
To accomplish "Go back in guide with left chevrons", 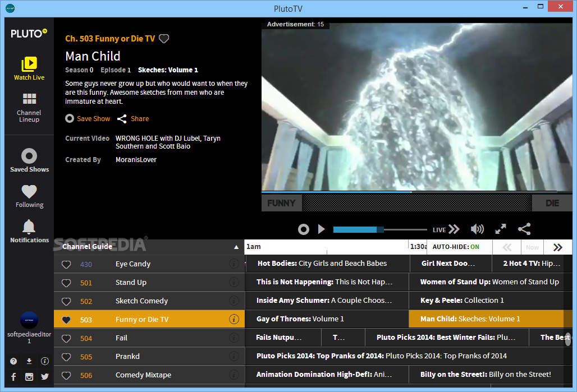I will click(507, 247).
